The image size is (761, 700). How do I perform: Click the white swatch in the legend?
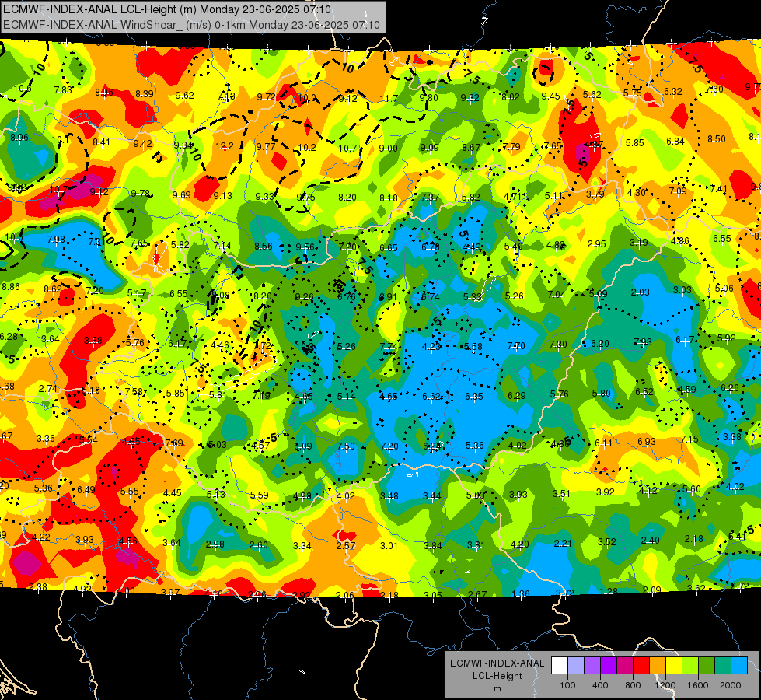pos(560,666)
